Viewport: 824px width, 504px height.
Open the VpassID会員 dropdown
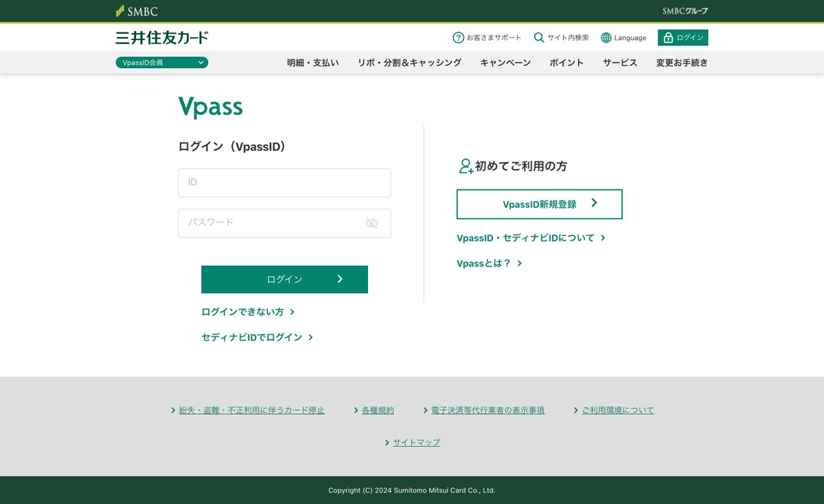tap(162, 62)
